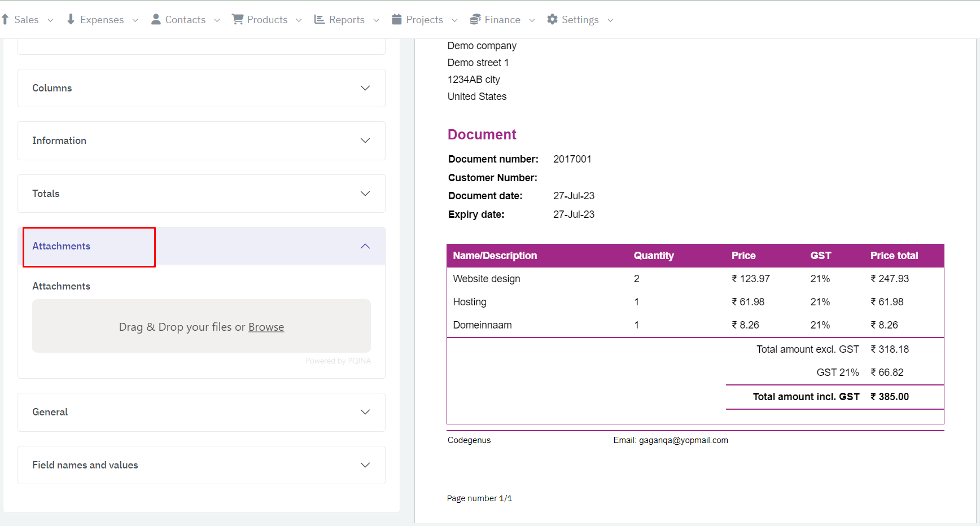Click the Sales upload arrow icon
Image resolution: width=980 pixels, height=526 pixels.
pos(5,20)
